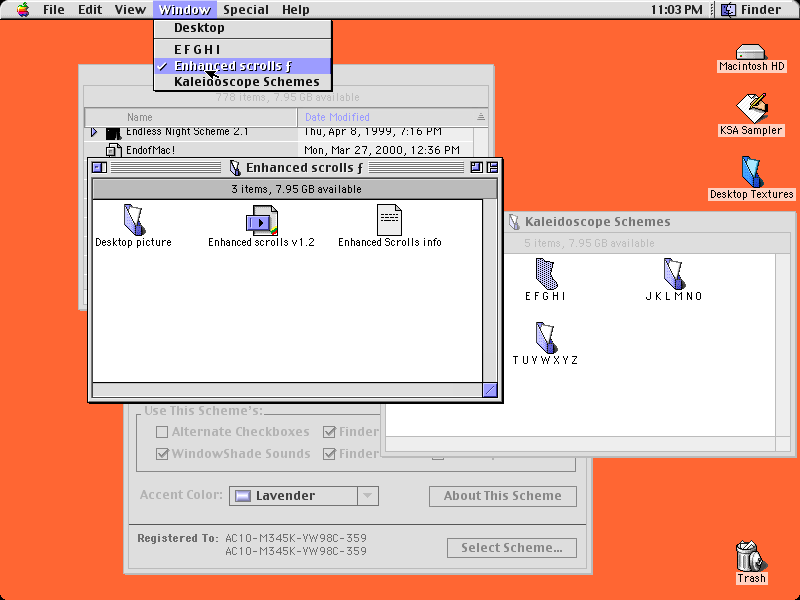
Task: Select the Trash icon
Action: click(751, 557)
